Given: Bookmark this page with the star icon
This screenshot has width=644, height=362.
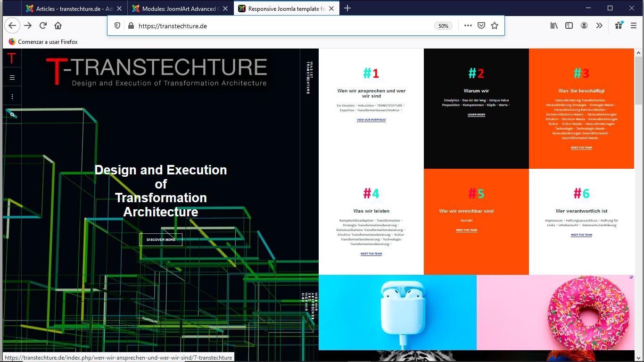Looking at the screenshot, I should 495,26.
